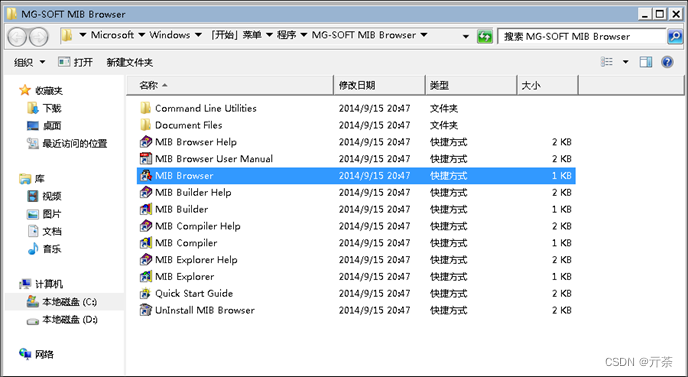Click the 搜索 MG-SOFT MIB Browser search field

coord(582,36)
